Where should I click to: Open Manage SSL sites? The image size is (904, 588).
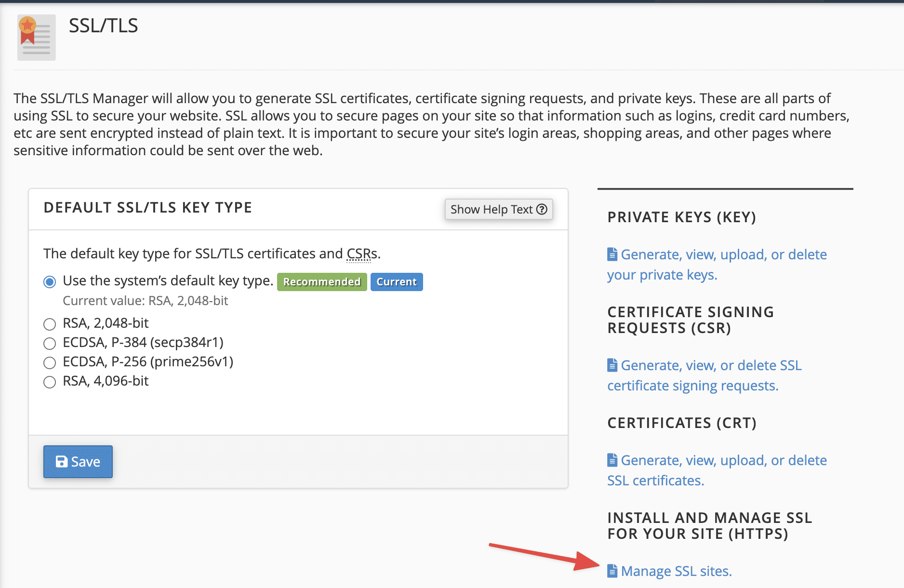(x=675, y=571)
